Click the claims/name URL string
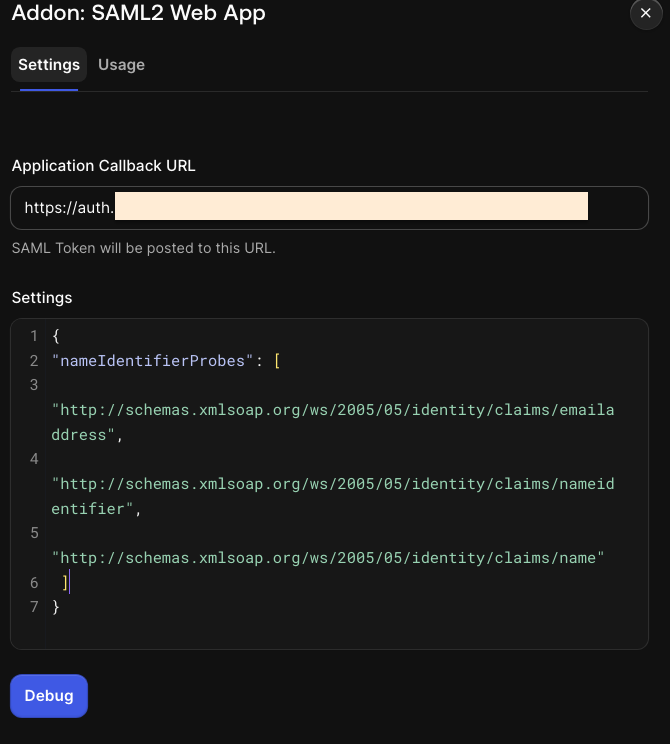This screenshot has height=744, width=670. pos(328,558)
